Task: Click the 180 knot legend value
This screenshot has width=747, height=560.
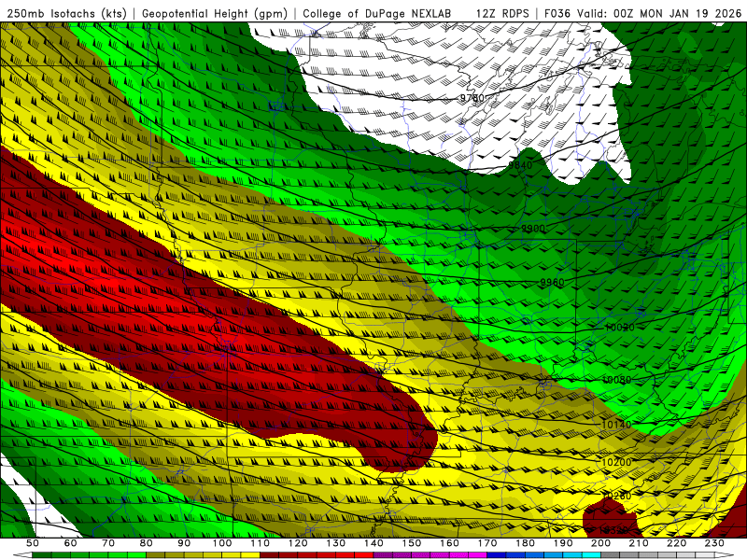Action: coord(525,543)
